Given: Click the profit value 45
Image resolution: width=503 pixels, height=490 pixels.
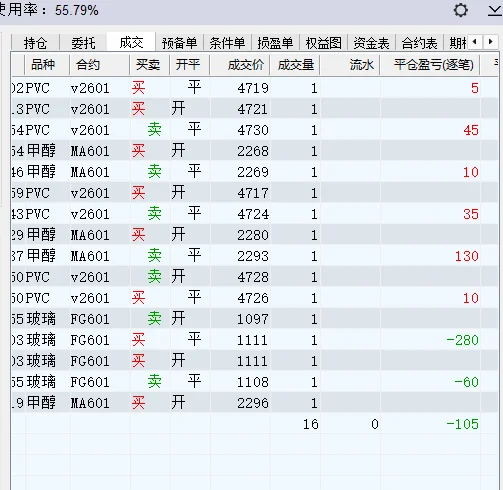Looking at the screenshot, I should click(471, 130).
